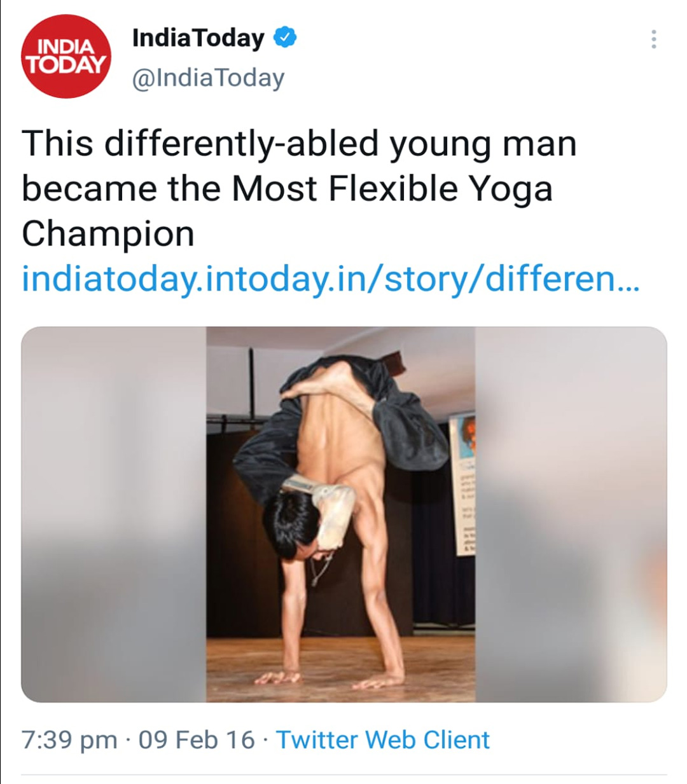
Task: Open the India Today profile avatar
Action: 66,57
